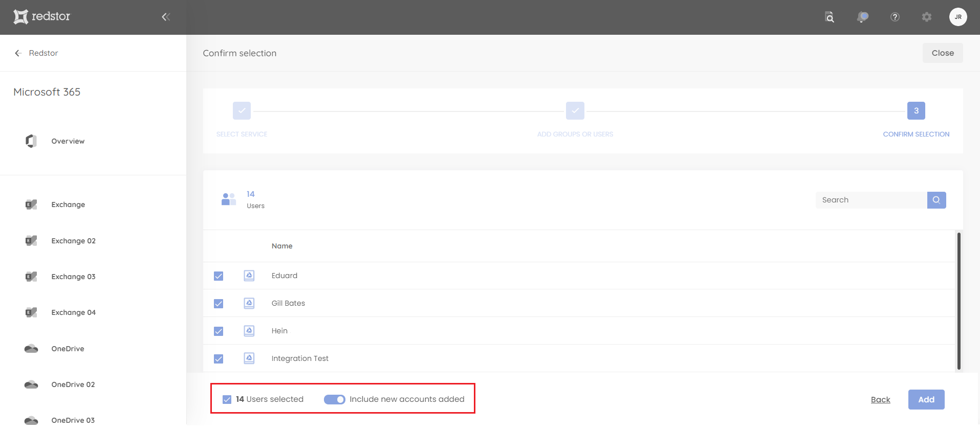Click the Exchange icon in sidebar
Screen dimensions: 980x431
[x=31, y=205]
